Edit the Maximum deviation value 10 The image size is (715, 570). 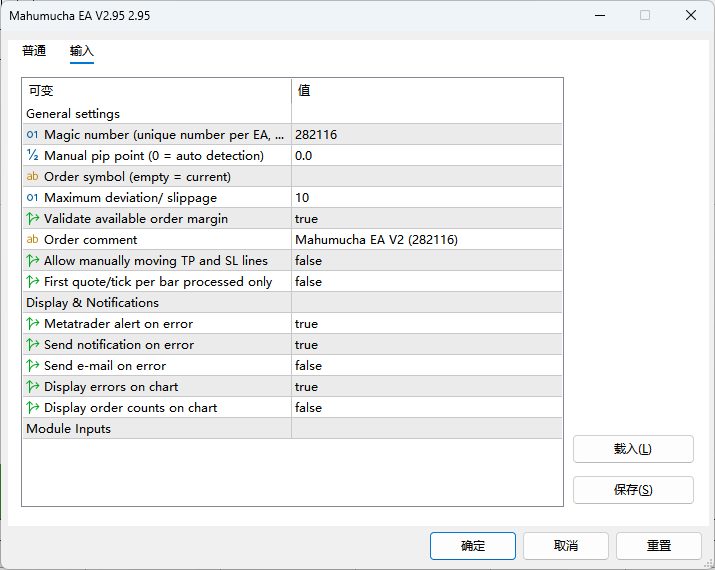click(426, 197)
